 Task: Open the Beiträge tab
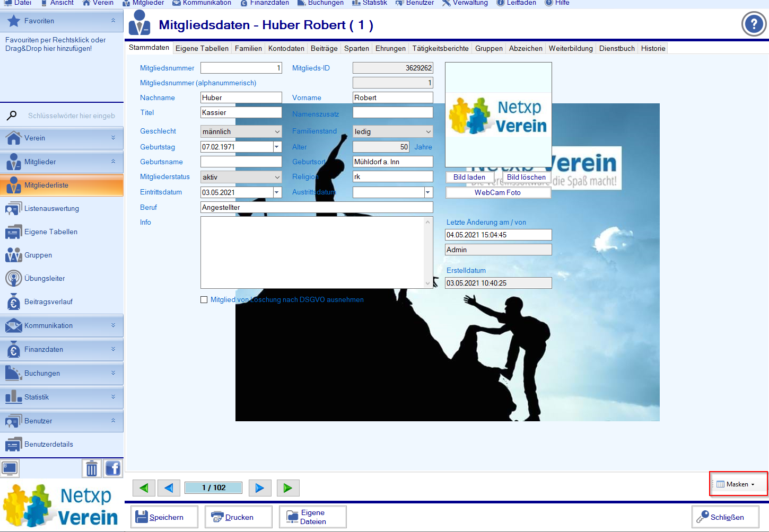click(x=324, y=49)
